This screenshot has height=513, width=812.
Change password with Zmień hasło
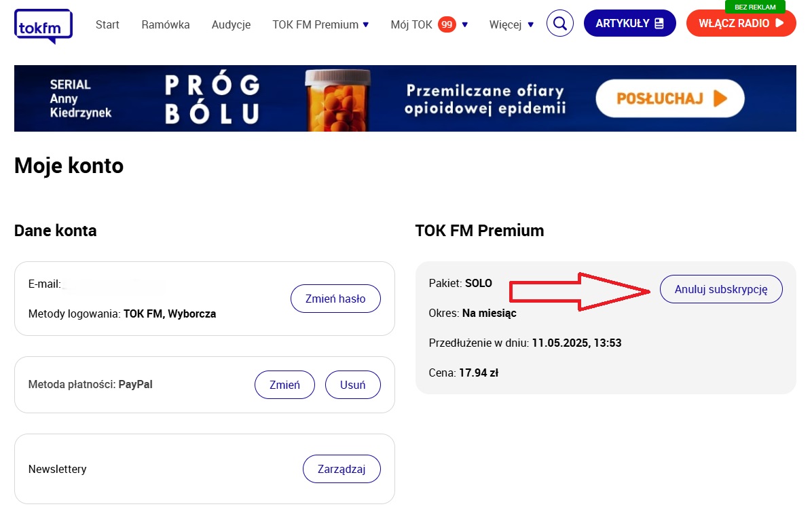tap(335, 299)
